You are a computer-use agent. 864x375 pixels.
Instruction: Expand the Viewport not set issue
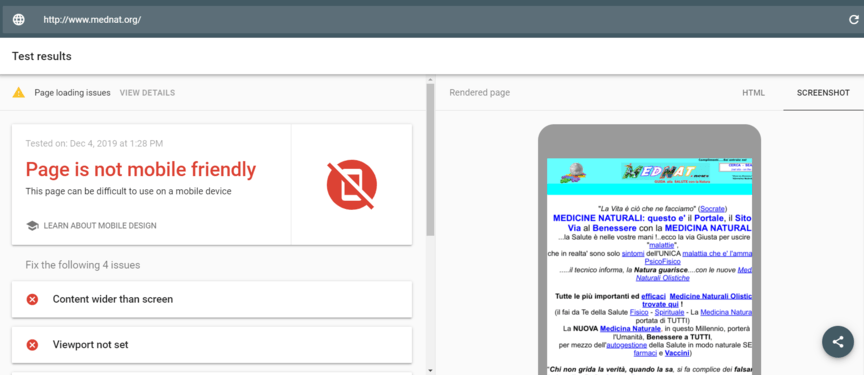212,345
